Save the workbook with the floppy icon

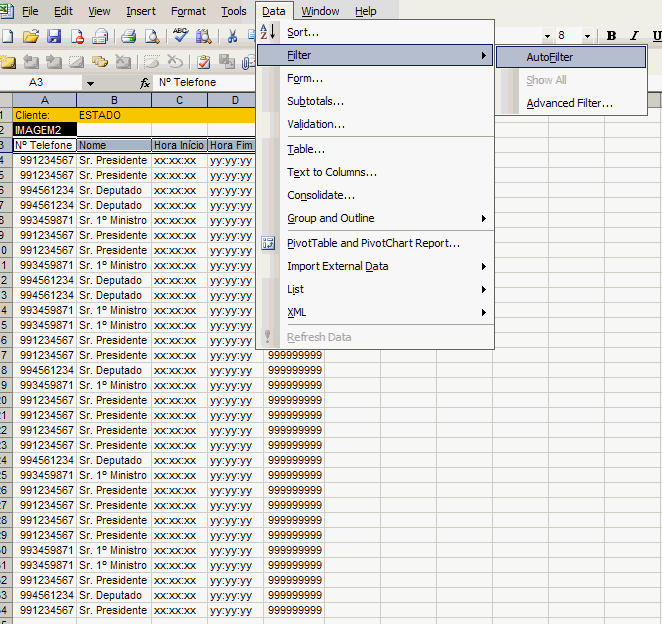pyautogui.click(x=54, y=37)
